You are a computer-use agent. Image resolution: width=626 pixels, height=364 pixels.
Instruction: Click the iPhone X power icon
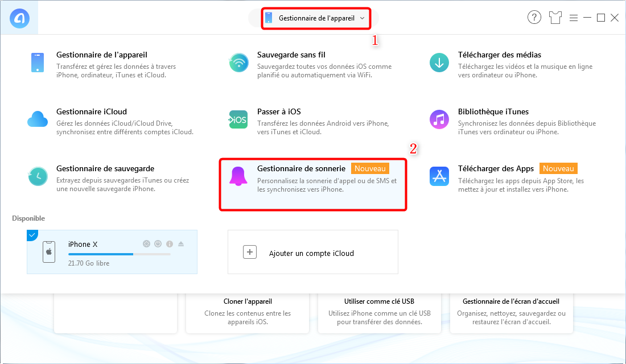[x=158, y=244]
